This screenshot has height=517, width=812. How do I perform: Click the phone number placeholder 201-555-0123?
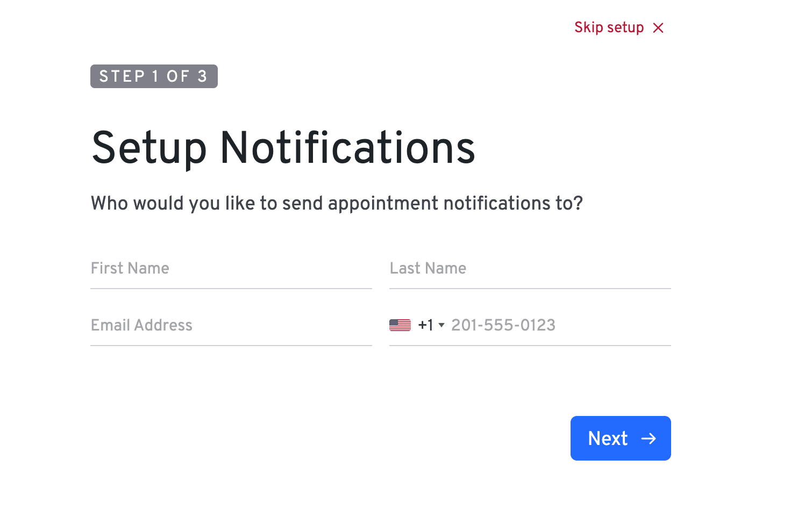coord(503,325)
